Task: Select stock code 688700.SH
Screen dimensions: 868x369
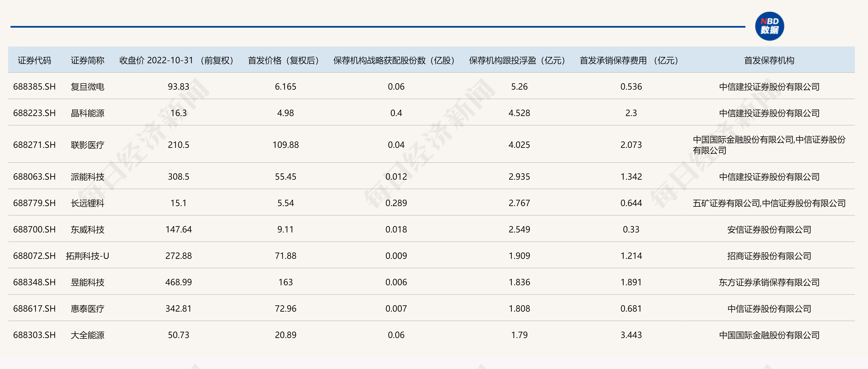Action: tap(34, 230)
